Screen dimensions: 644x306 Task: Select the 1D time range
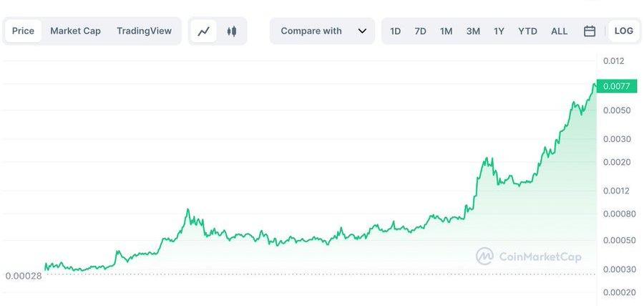click(x=396, y=32)
